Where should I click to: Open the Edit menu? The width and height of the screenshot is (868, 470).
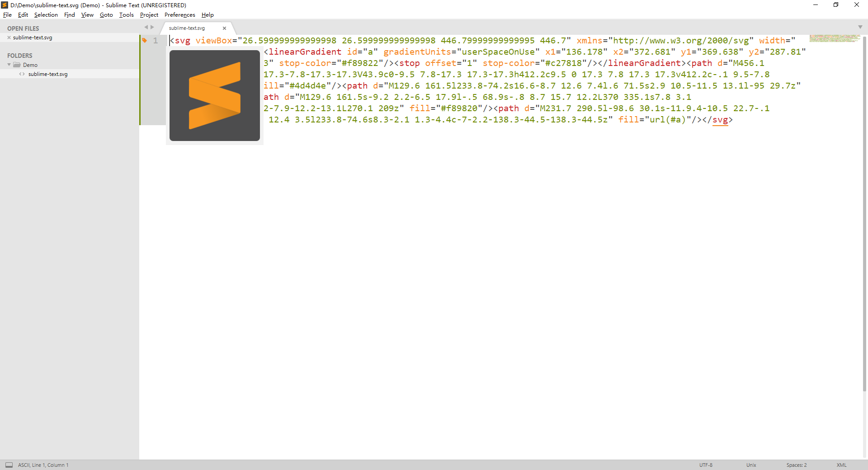(x=23, y=15)
